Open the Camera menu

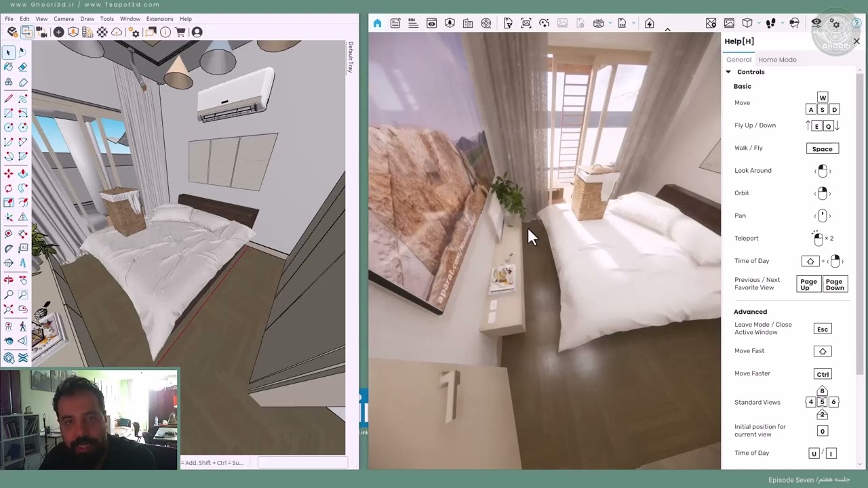pyautogui.click(x=64, y=19)
